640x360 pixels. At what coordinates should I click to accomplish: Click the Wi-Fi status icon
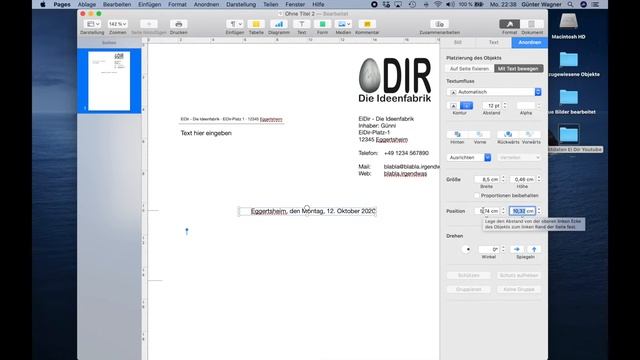(x=438, y=4)
